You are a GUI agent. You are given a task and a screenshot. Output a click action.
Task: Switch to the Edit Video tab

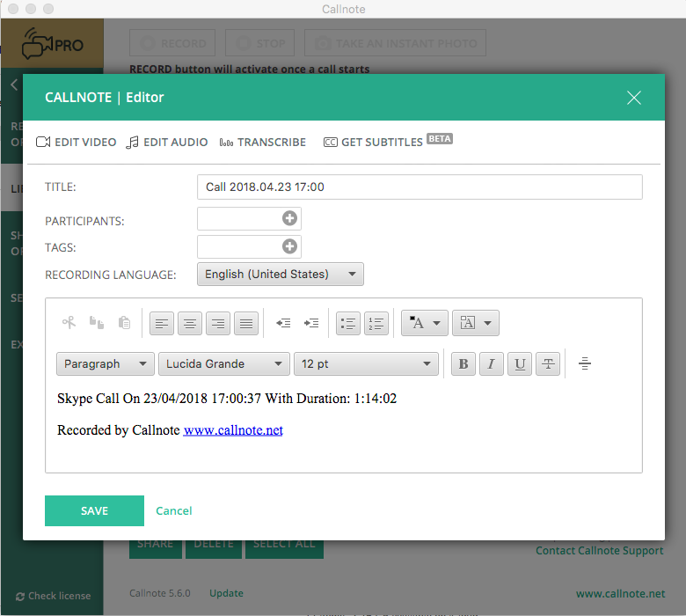point(77,143)
